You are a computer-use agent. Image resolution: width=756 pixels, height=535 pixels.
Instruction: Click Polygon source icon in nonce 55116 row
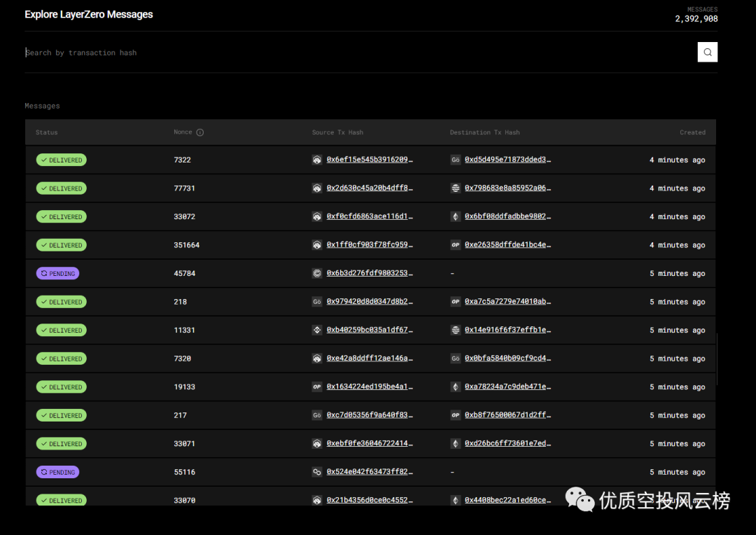(x=317, y=472)
